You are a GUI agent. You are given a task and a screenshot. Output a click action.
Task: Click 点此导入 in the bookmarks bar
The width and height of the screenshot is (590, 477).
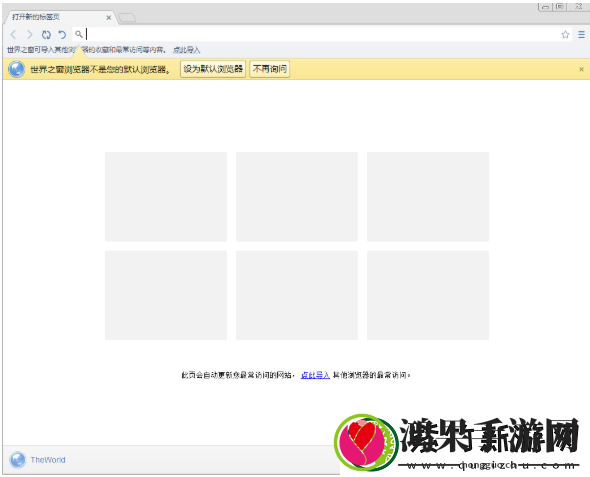[187, 50]
